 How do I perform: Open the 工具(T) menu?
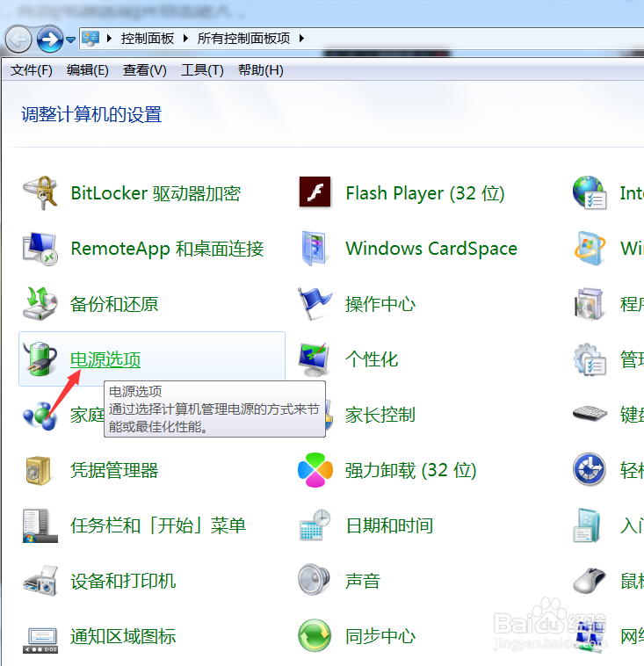tap(202, 70)
